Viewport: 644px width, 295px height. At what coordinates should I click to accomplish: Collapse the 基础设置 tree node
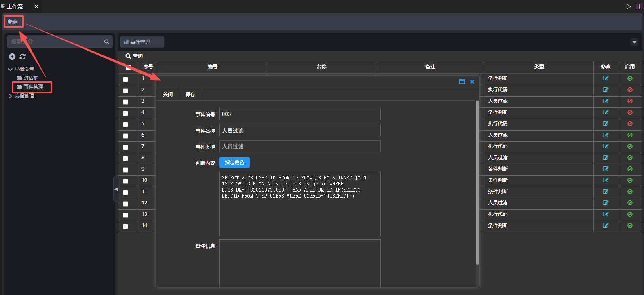(10, 69)
